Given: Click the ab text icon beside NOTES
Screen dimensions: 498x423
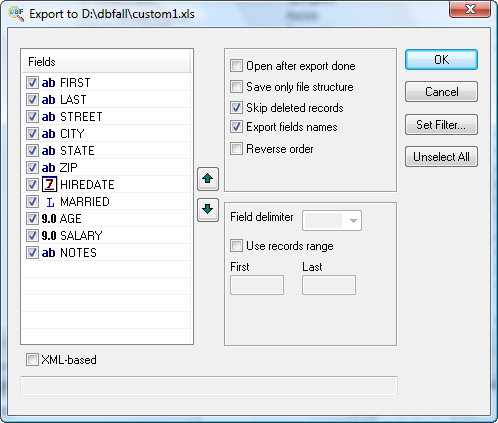Looking at the screenshot, I should (48, 253).
